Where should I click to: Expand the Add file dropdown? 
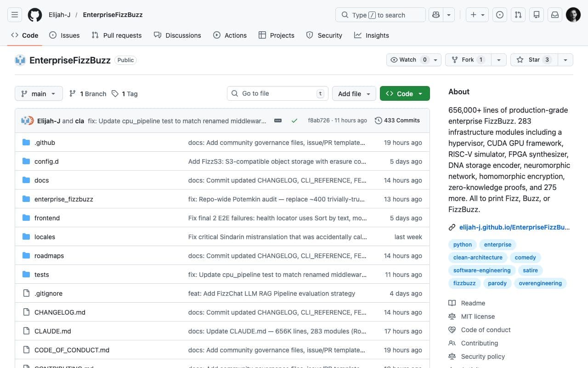pos(354,93)
